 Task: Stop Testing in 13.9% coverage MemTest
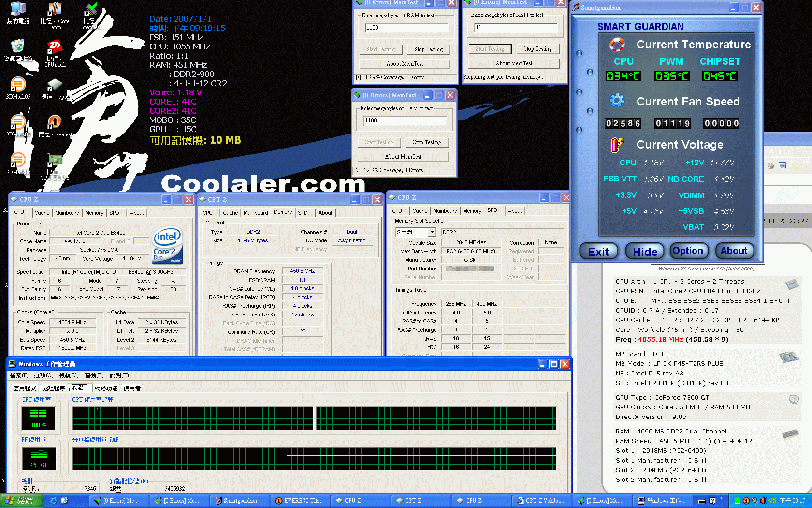pyautogui.click(x=428, y=49)
